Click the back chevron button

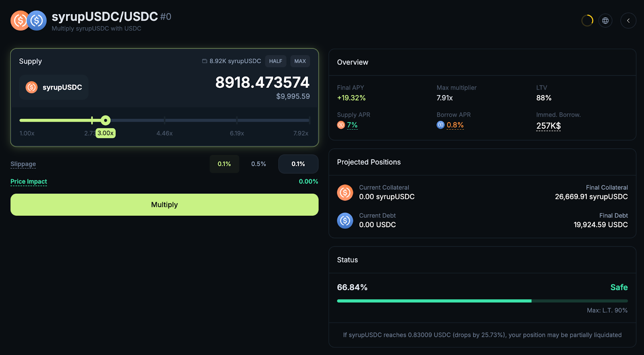(x=628, y=21)
